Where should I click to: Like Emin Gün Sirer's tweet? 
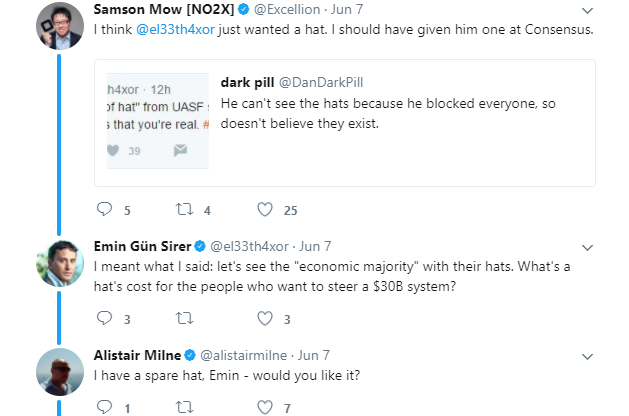pyautogui.click(x=265, y=319)
